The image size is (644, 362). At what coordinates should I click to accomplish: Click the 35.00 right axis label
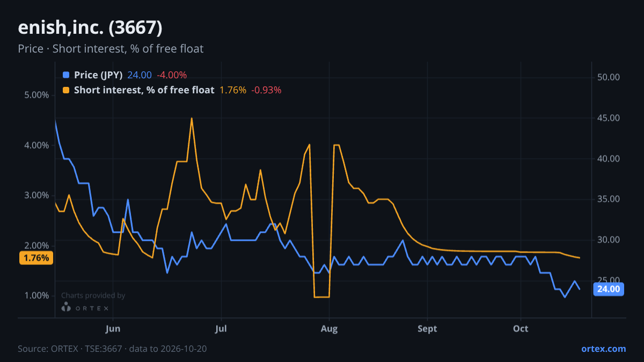click(609, 199)
